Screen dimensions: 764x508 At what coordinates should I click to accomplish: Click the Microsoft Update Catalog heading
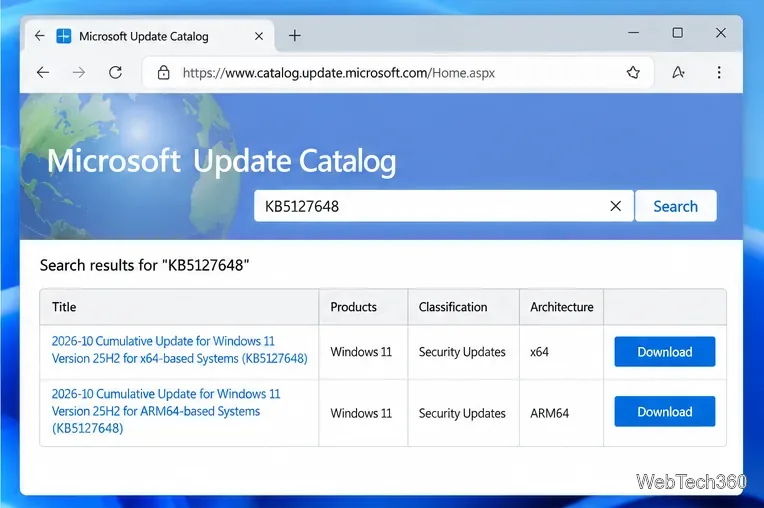tap(222, 162)
